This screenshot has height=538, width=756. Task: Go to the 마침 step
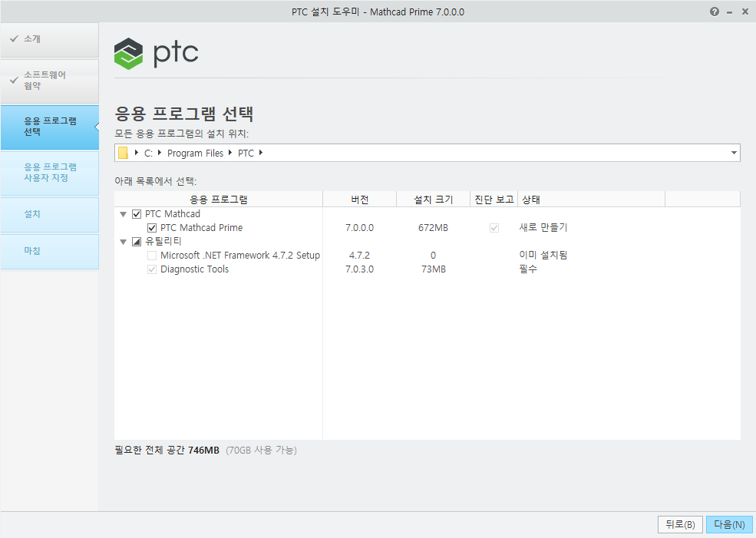pyautogui.click(x=50, y=251)
